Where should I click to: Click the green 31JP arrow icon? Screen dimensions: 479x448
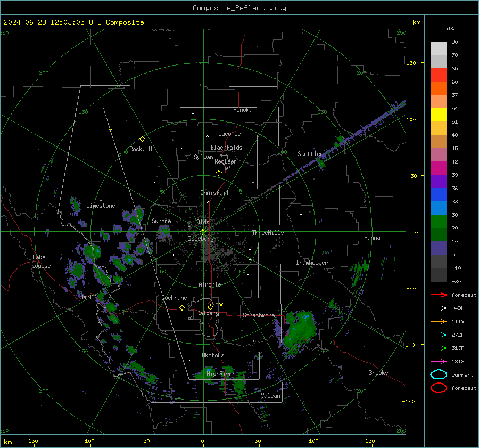pos(439,348)
